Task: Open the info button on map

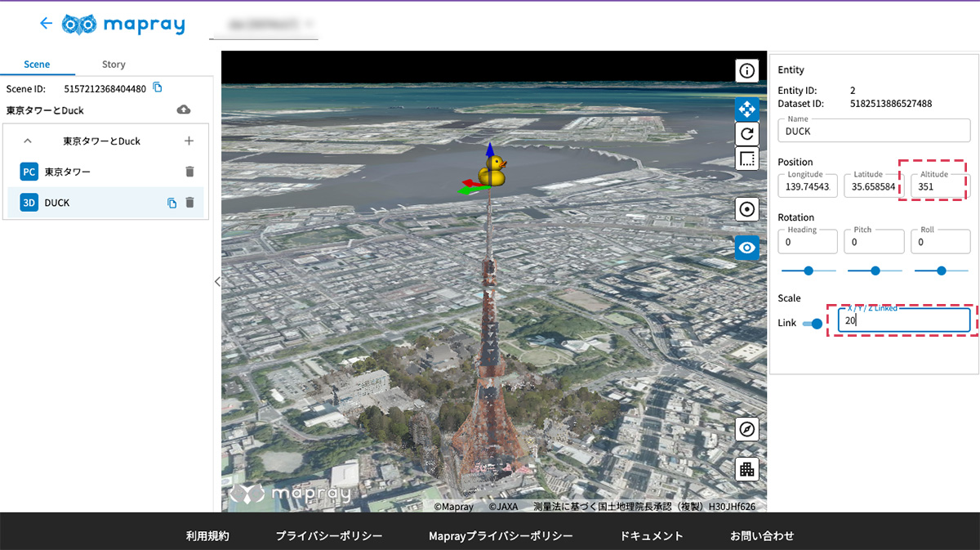Action: coord(746,71)
